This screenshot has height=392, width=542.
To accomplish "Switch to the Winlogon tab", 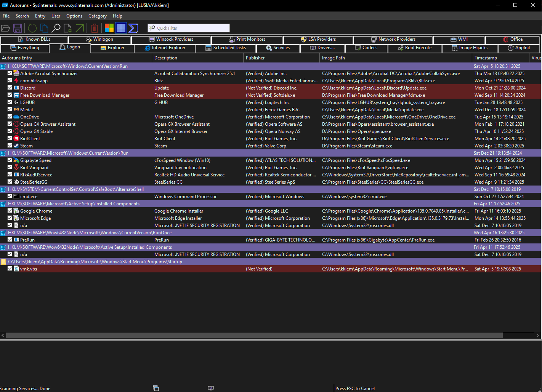I will pyautogui.click(x=99, y=39).
